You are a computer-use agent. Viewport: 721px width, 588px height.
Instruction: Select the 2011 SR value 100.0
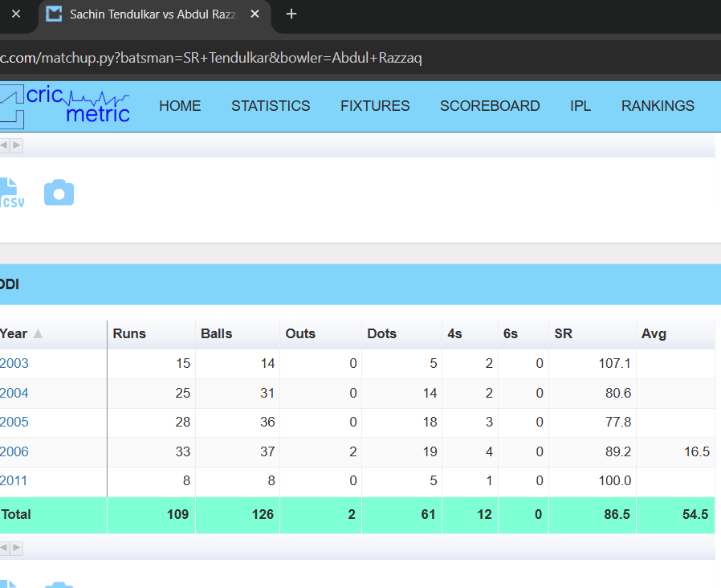pyautogui.click(x=593, y=481)
